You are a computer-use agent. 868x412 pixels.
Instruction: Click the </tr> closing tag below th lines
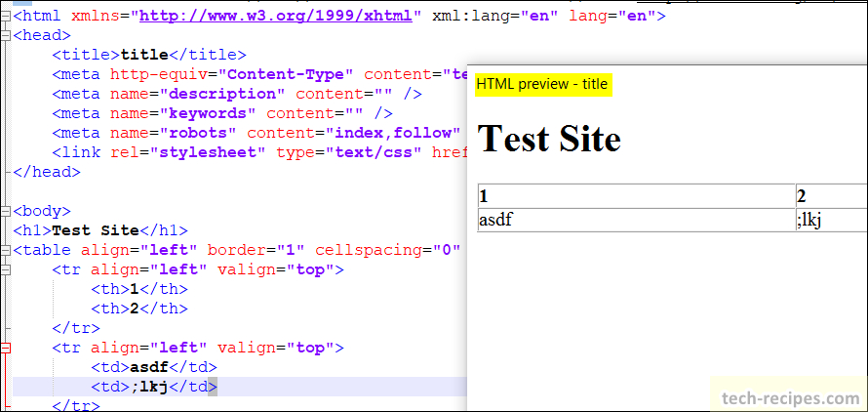point(76,328)
